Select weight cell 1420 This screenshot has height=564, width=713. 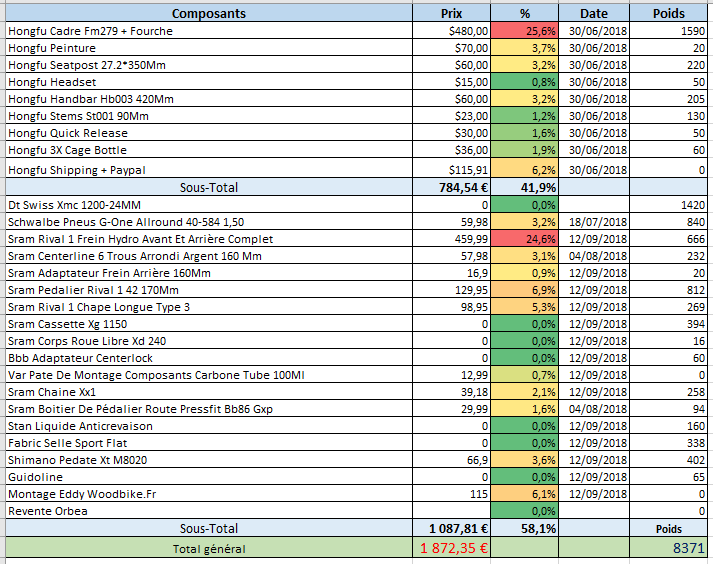point(668,205)
